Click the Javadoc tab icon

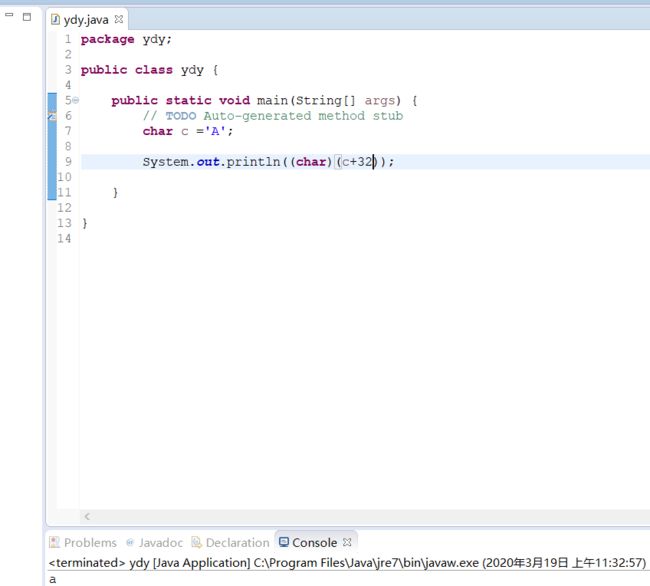pos(130,542)
